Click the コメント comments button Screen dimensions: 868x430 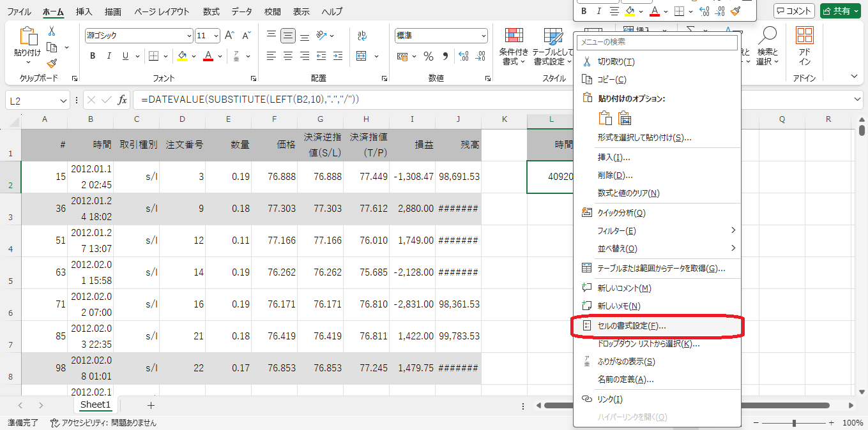794,11
